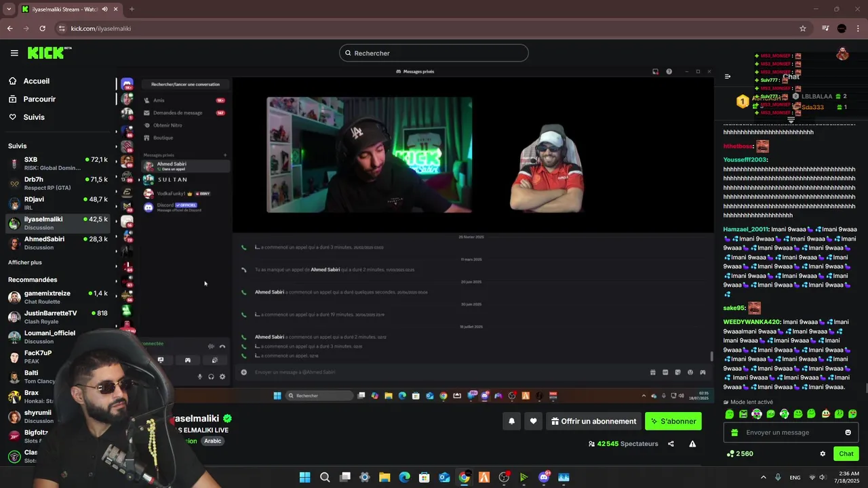Open Chrome tab search dropdown
868x488 pixels.
click(8, 9)
